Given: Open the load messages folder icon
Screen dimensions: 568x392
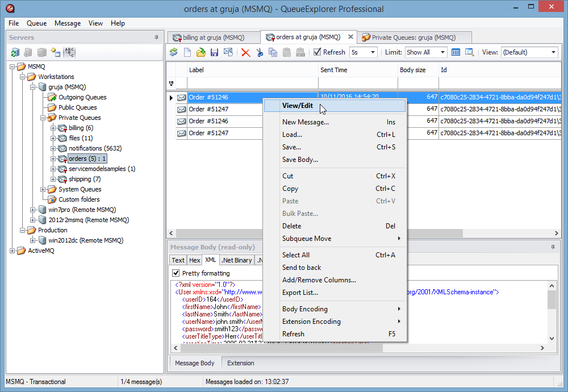Looking at the screenshot, I should (201, 52).
